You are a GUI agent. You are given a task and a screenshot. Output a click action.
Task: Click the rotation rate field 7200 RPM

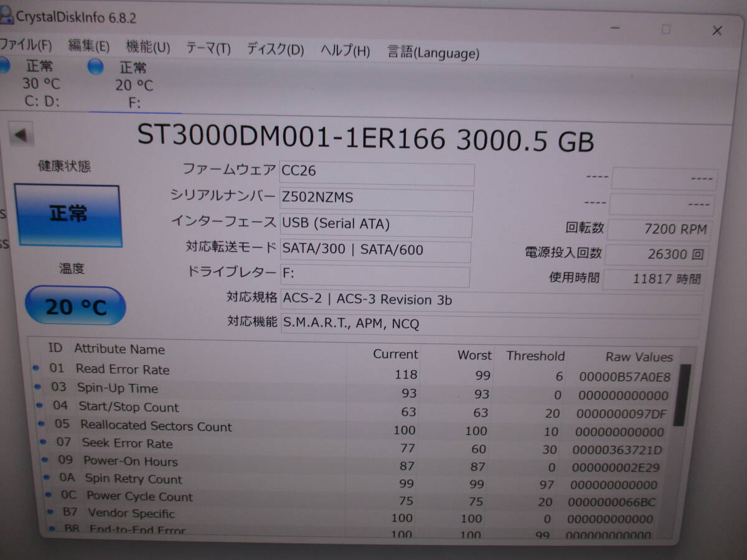pos(659,230)
